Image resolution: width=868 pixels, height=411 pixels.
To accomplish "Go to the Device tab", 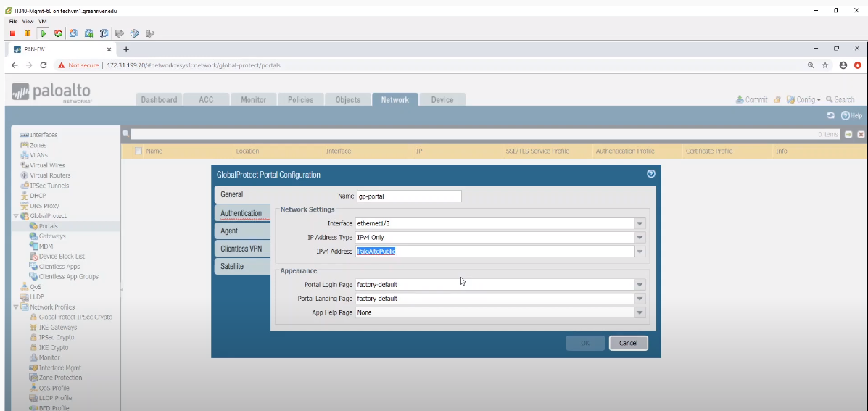I will (442, 99).
